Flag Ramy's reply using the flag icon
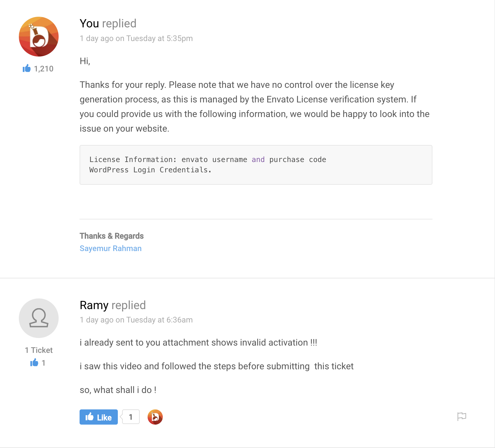This screenshot has height=448, width=495. pos(462,416)
